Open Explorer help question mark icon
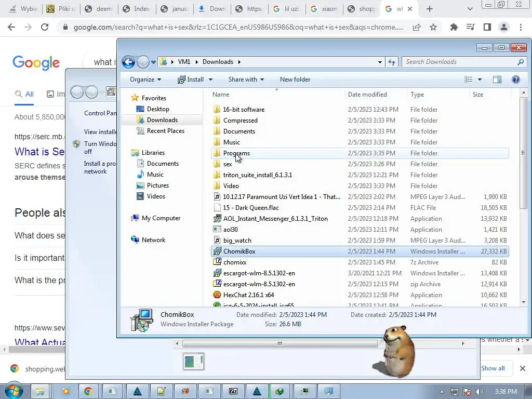The width and height of the screenshot is (532, 399). [x=515, y=79]
